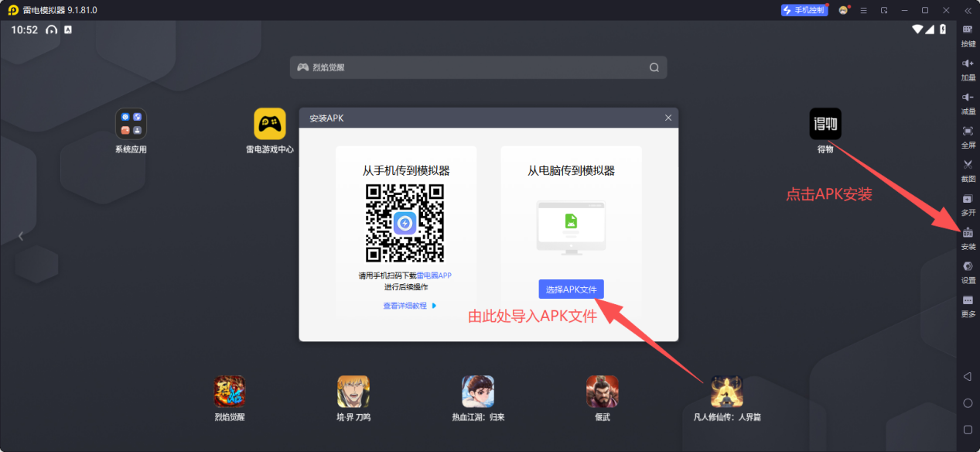980x452 pixels.
Task: Click the left page arrow on desktop
Action: pyautogui.click(x=21, y=236)
